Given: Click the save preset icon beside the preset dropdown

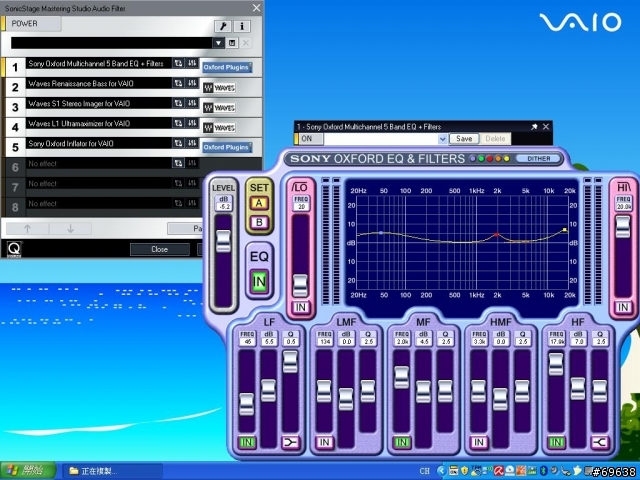Looking at the screenshot, I should (232, 43).
